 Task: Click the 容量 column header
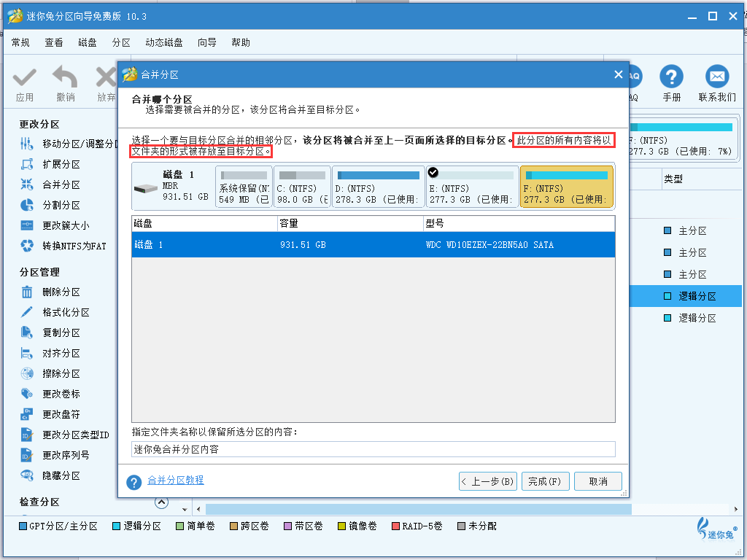[351, 223]
